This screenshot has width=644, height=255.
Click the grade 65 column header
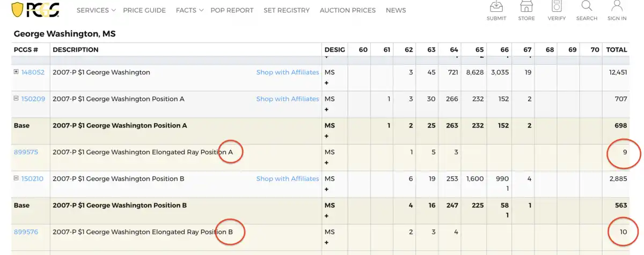[479, 50]
